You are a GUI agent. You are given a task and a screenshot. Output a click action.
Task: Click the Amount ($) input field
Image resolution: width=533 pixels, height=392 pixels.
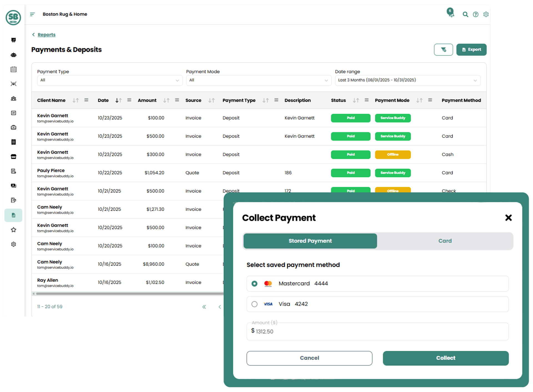tap(377, 332)
